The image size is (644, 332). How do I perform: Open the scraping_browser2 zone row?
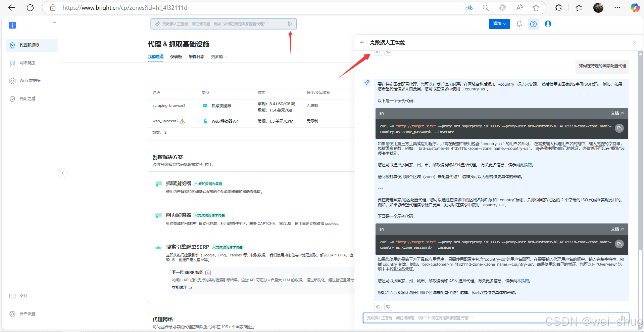[x=251, y=107]
